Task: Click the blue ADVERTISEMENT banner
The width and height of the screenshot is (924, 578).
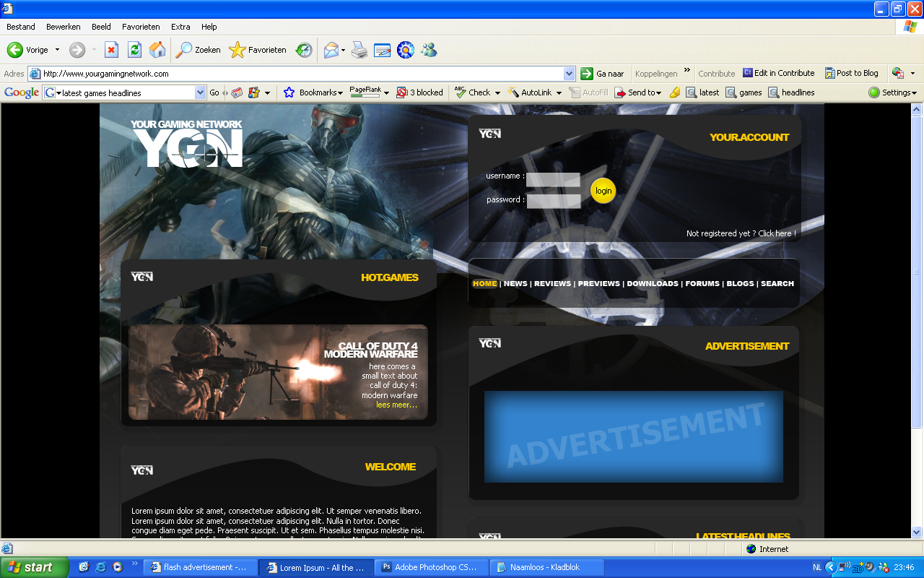Action: point(634,436)
